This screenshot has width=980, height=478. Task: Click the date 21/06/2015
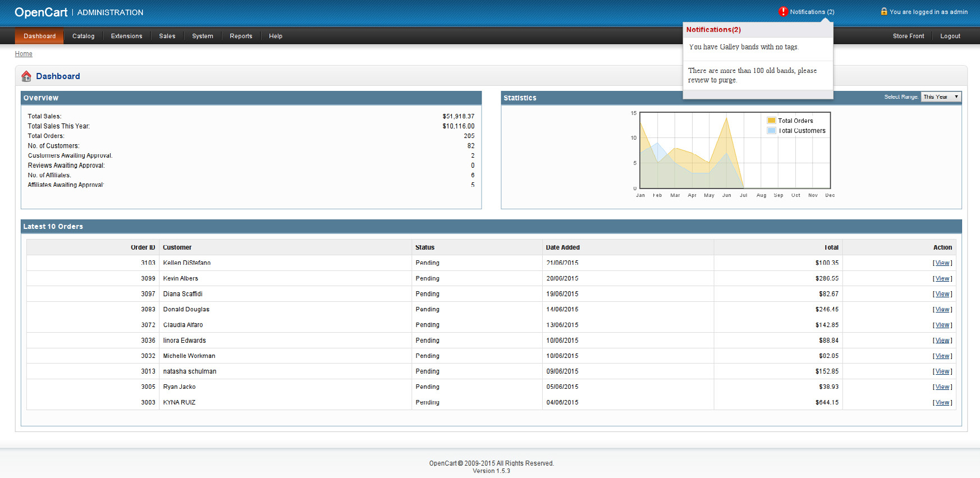[562, 263]
